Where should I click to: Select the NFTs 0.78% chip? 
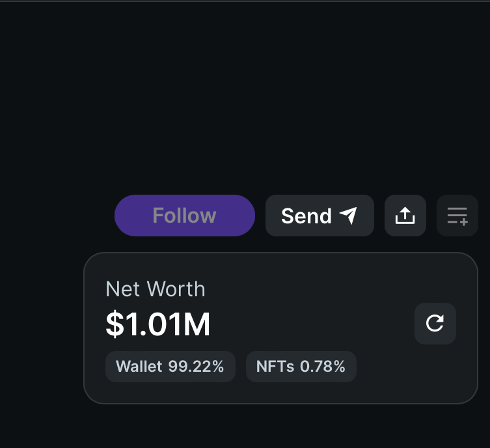(301, 367)
